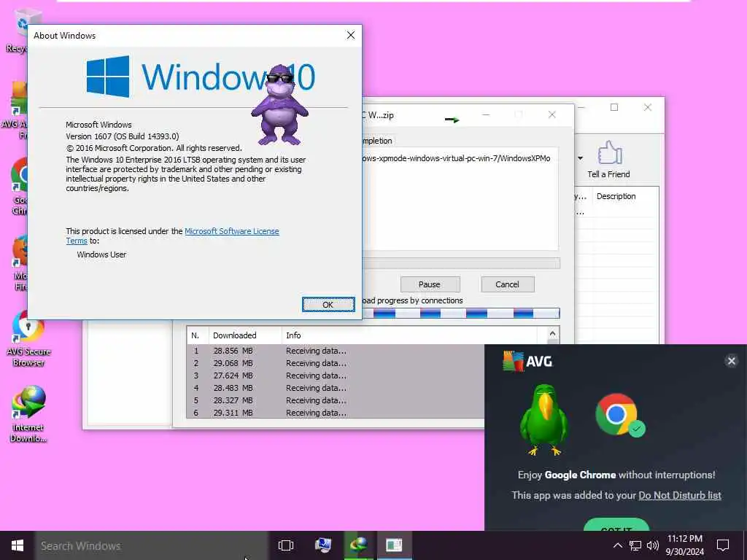This screenshot has width=747, height=560.
Task: Open the Windows Start menu
Action: click(18, 545)
